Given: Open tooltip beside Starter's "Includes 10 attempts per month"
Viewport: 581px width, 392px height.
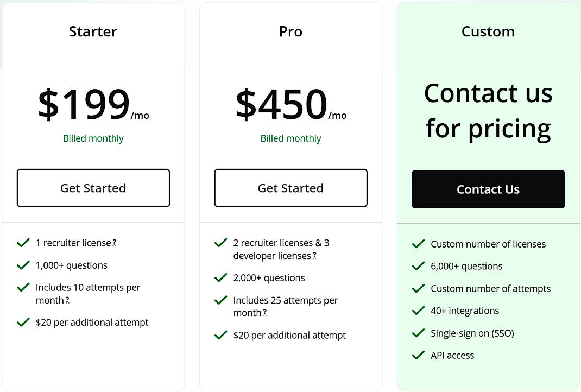Looking at the screenshot, I should coord(66,301).
